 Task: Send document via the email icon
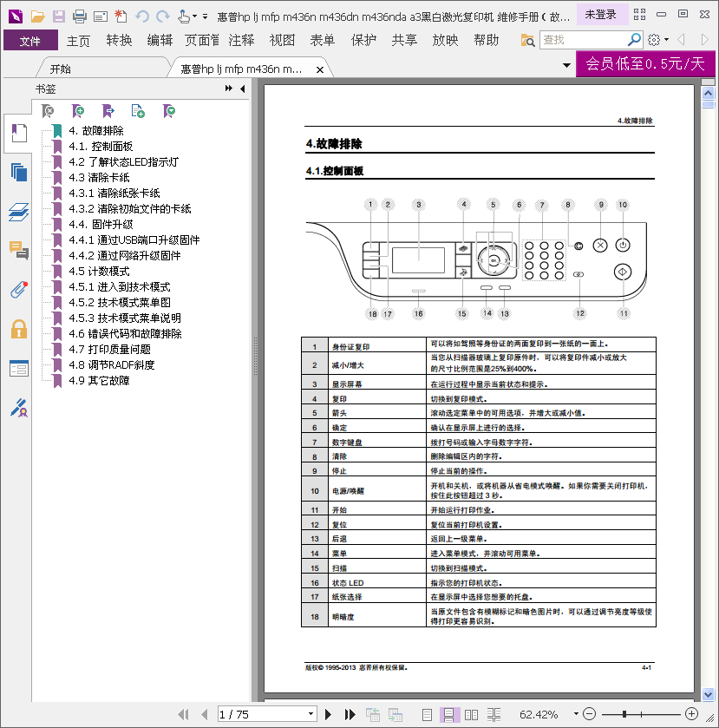101,17
